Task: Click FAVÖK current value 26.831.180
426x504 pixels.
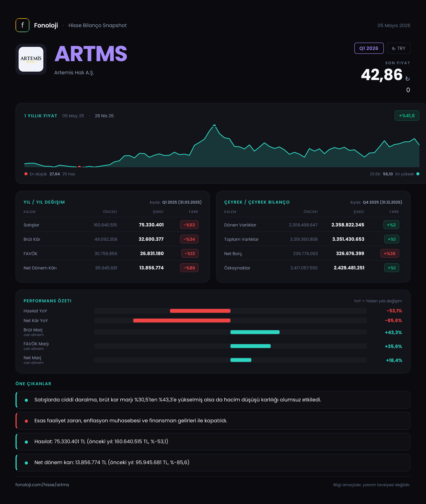Action: (152, 253)
